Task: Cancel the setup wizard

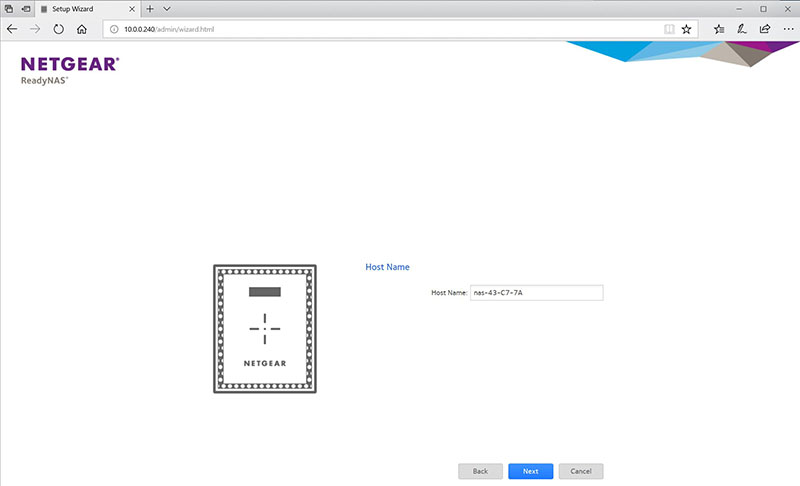Action: tap(581, 471)
